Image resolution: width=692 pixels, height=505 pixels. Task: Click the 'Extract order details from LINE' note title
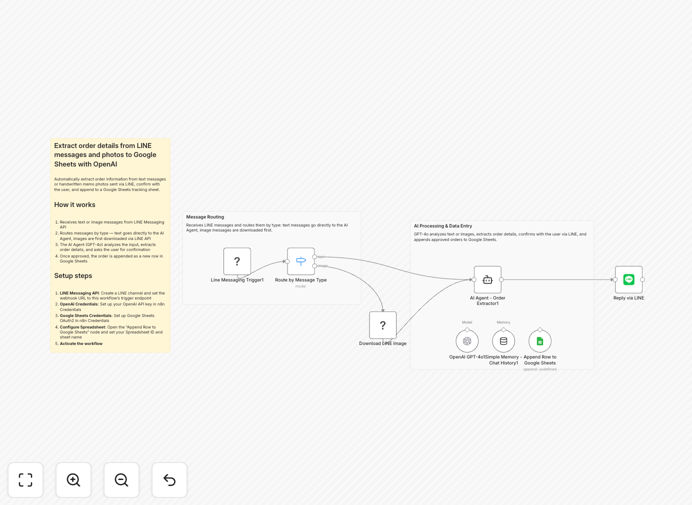[105, 155]
